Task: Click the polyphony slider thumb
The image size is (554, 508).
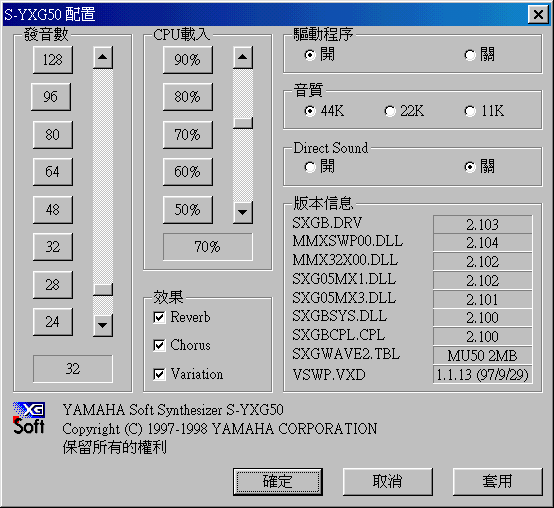Action: tap(103, 289)
